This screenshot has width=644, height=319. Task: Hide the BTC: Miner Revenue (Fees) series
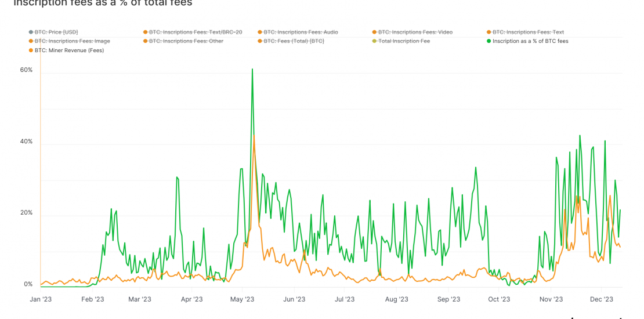coord(69,50)
